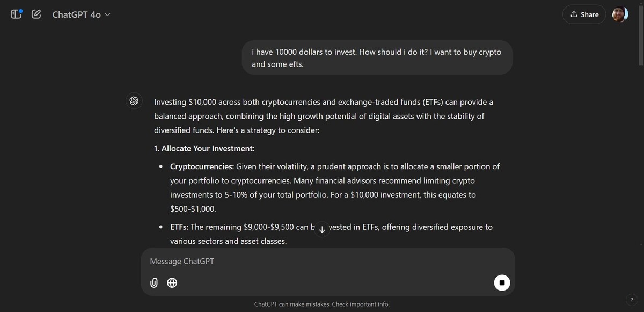Image resolution: width=644 pixels, height=312 pixels.
Task: Open the user profile avatar menu
Action: (x=620, y=14)
